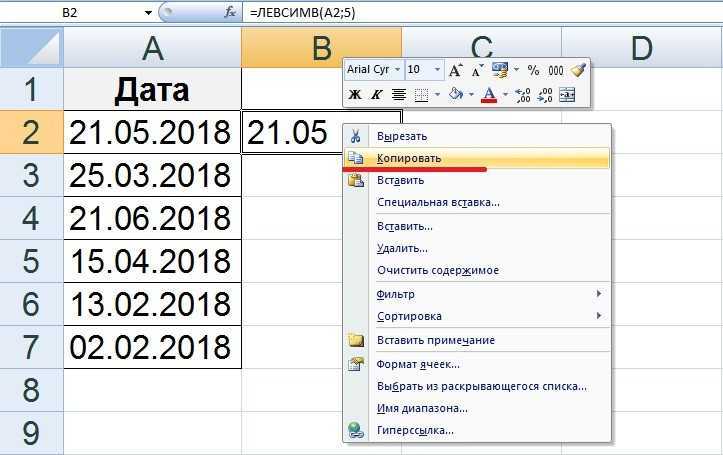Choose Вставить paste option
Viewport: 723px width, 455px height.
point(477,180)
